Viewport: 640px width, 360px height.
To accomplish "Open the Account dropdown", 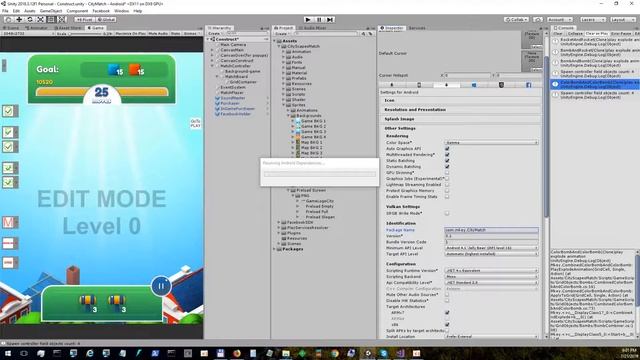I will coord(560,19).
